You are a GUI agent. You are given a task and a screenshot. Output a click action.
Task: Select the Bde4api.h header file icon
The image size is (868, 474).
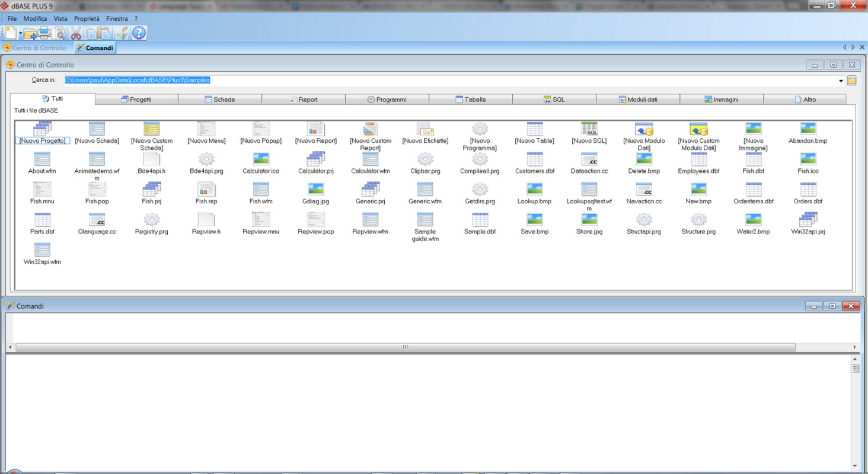click(x=152, y=159)
